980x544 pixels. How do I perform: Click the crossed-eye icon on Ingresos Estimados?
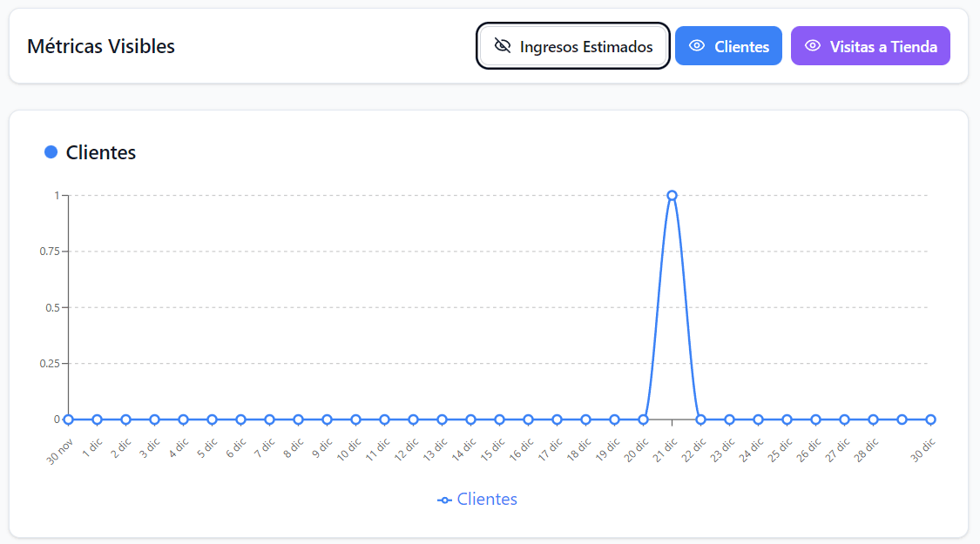[503, 45]
